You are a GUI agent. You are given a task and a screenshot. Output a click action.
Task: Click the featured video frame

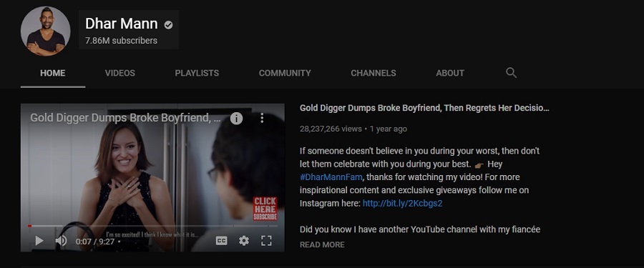pyautogui.click(x=152, y=177)
